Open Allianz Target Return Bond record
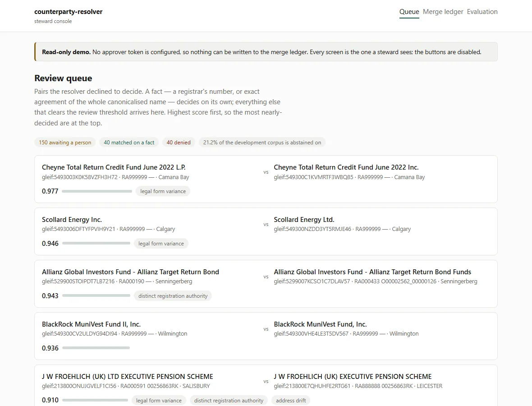This screenshot has height=406, width=532. click(x=130, y=272)
